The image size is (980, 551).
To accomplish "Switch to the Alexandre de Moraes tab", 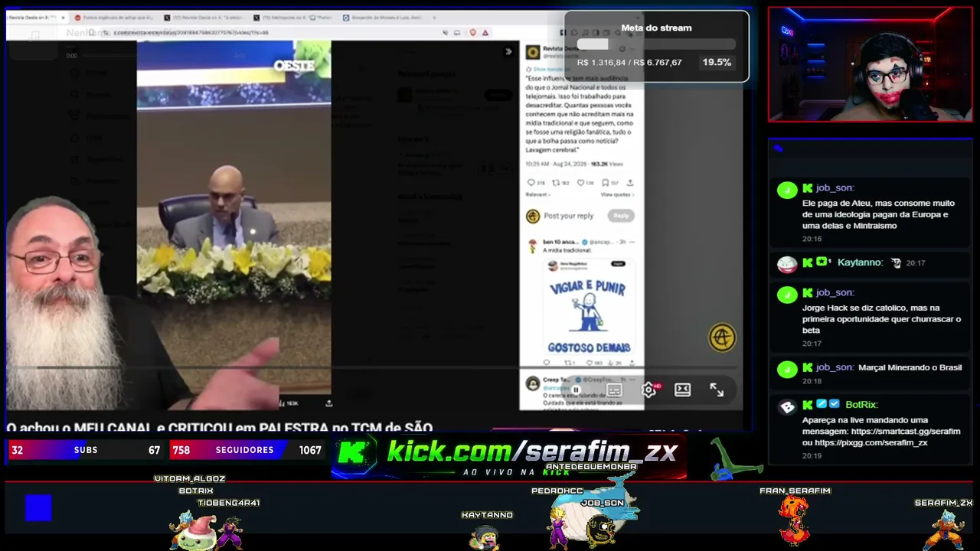I will (x=383, y=18).
